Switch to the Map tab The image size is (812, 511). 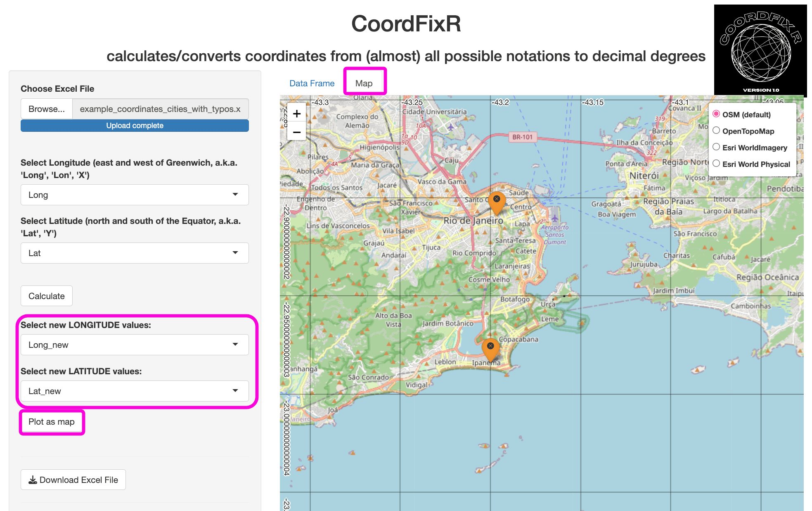pos(364,83)
